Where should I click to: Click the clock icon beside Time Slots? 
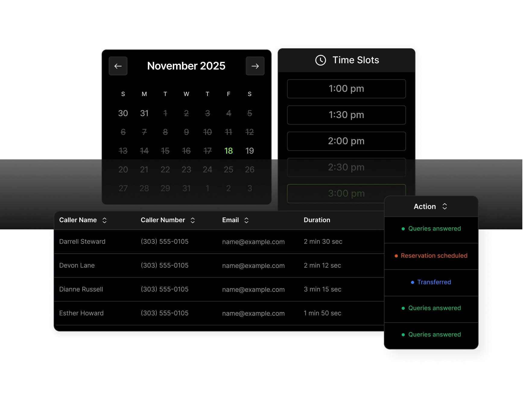[321, 60]
